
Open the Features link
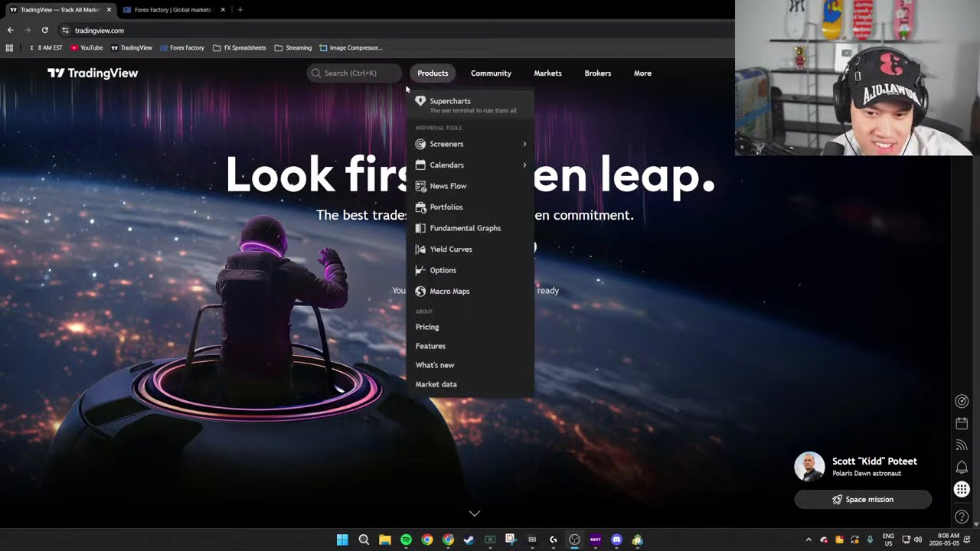(430, 346)
